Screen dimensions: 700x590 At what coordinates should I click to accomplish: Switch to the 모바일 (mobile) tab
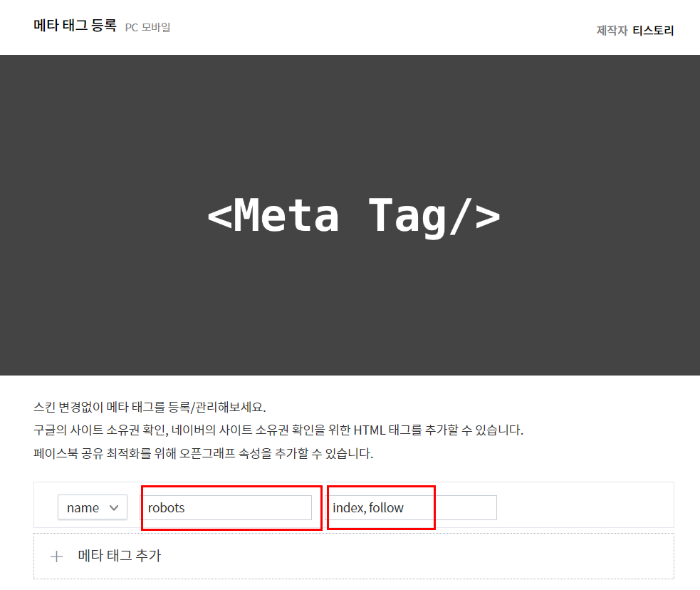pos(157,27)
